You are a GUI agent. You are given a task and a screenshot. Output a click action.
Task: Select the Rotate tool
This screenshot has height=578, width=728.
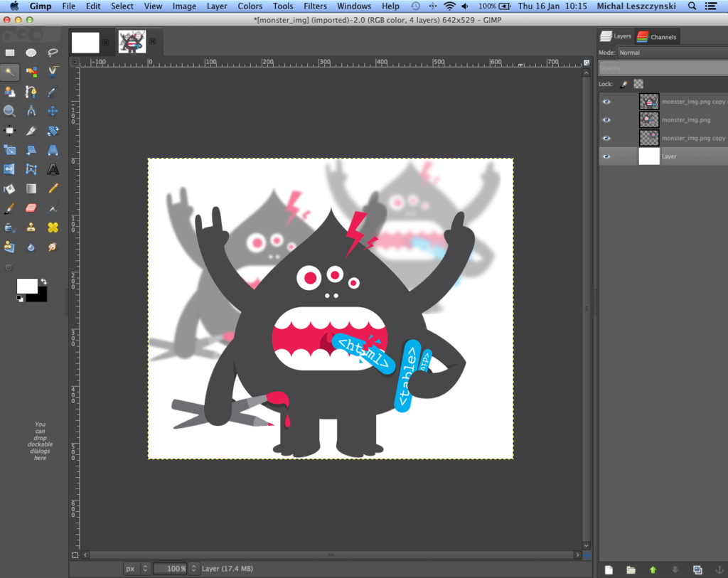click(53, 130)
